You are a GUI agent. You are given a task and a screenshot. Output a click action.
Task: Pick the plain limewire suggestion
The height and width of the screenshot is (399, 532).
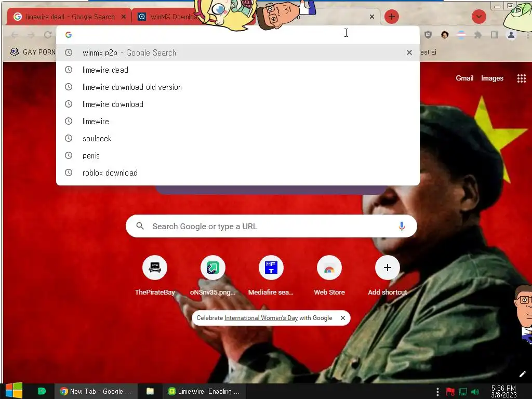click(237, 122)
